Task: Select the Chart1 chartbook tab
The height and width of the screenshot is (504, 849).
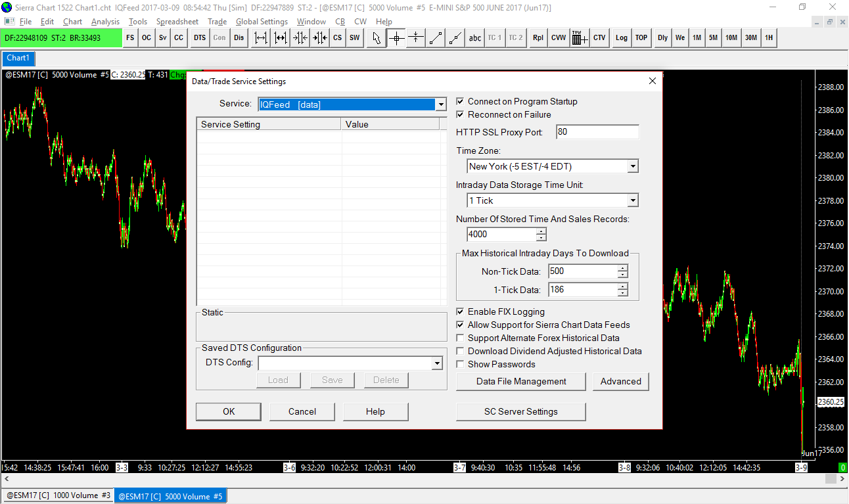Action: [x=18, y=58]
